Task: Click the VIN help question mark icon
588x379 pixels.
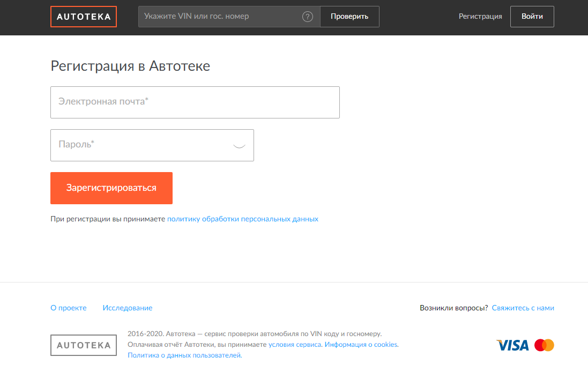Action: pos(308,17)
